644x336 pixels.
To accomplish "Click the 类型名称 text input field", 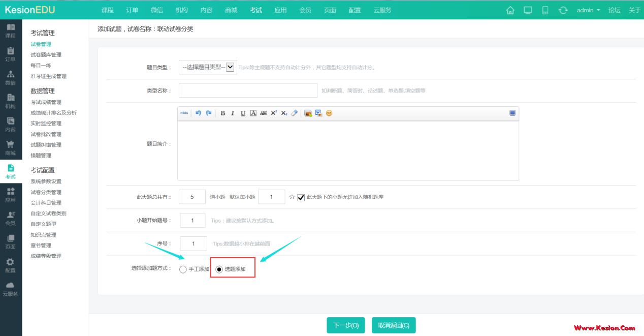I will pos(248,90).
